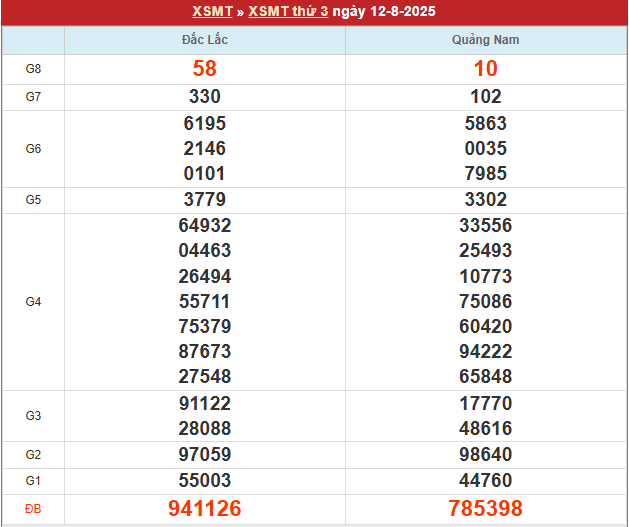Select G1 number 44760
Image resolution: width=629 pixels, height=527 pixels.
[x=485, y=480]
